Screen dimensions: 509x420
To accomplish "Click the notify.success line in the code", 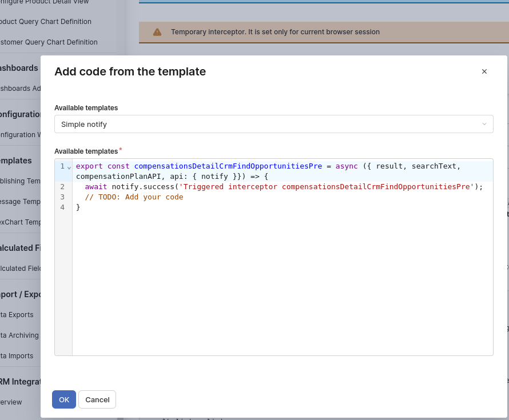I will [284, 187].
